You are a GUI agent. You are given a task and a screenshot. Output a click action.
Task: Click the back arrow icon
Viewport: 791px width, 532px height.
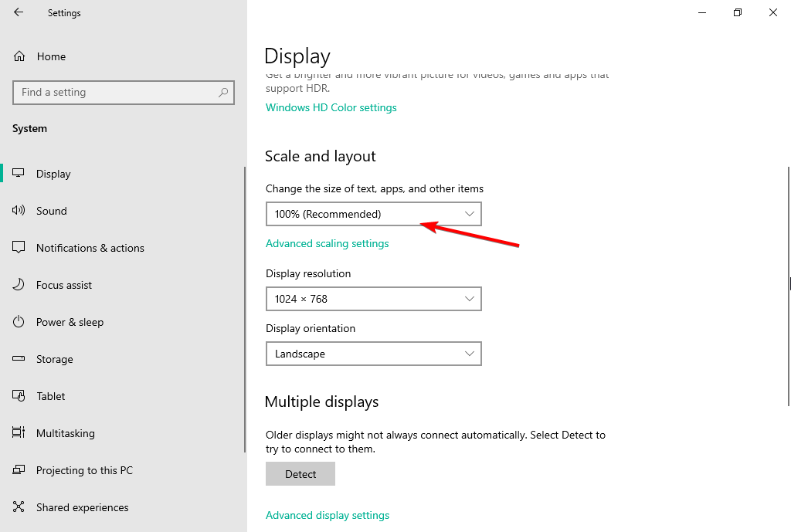coord(19,12)
